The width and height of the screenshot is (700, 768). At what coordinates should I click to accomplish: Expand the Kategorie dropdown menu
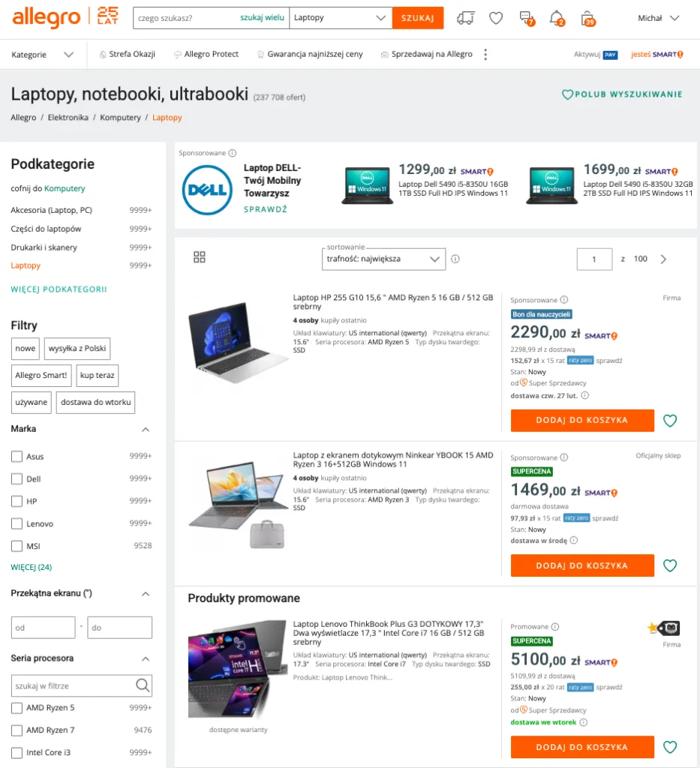43,54
